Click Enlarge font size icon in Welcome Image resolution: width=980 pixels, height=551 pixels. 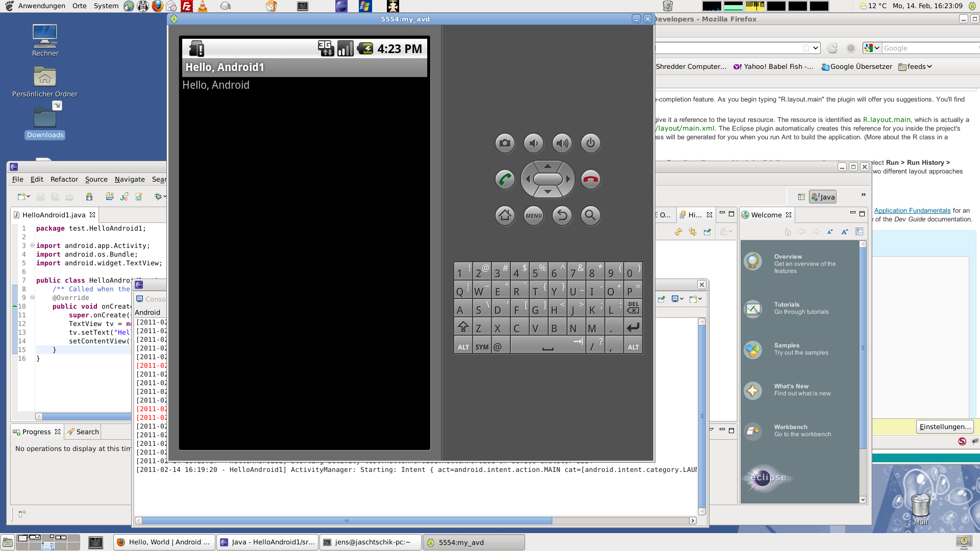pos(844,232)
